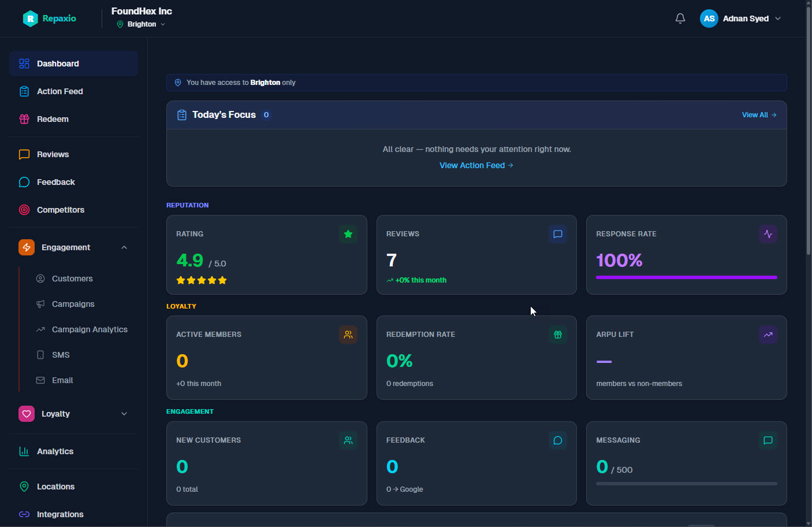Click the View All link

759,115
